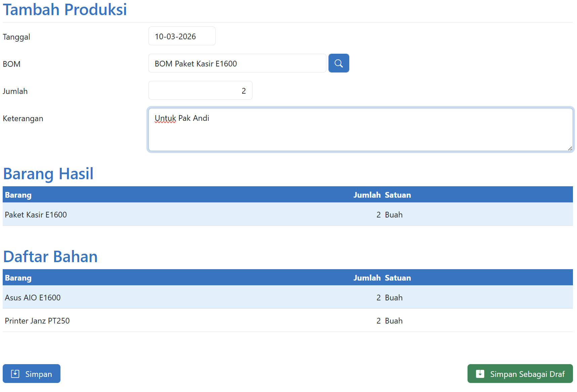Image resolution: width=577 pixels, height=392 pixels.
Task: Click the Simpan Sebagai Draf download icon
Action: (480, 374)
